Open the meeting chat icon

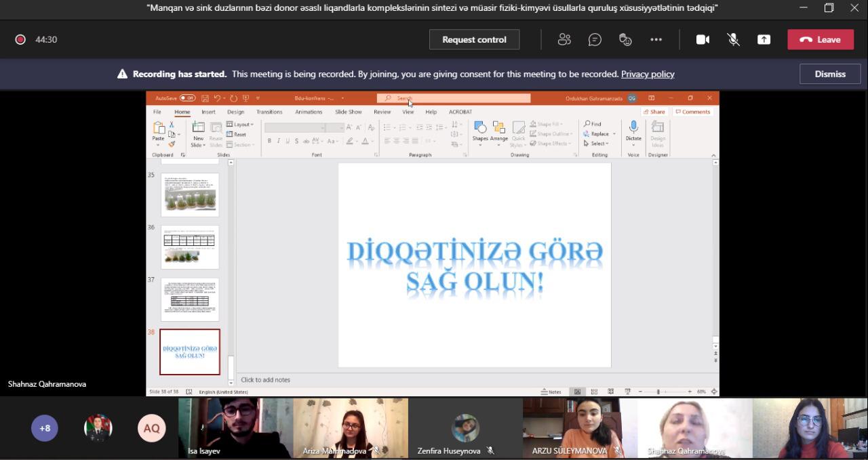point(595,39)
